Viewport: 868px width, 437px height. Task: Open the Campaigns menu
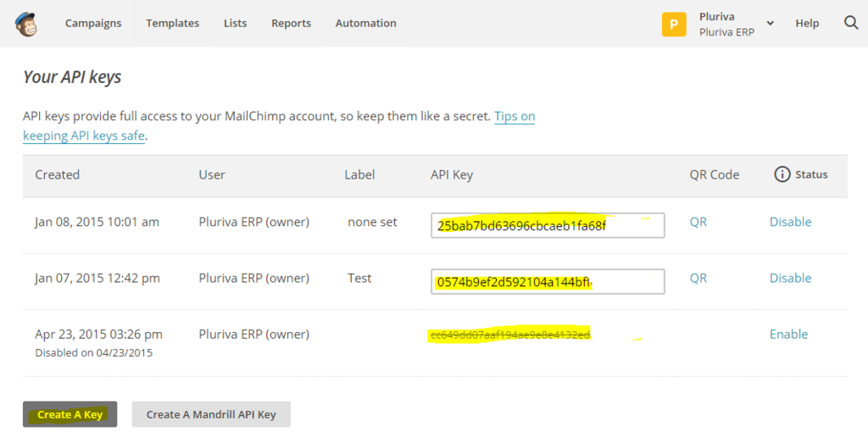click(93, 24)
